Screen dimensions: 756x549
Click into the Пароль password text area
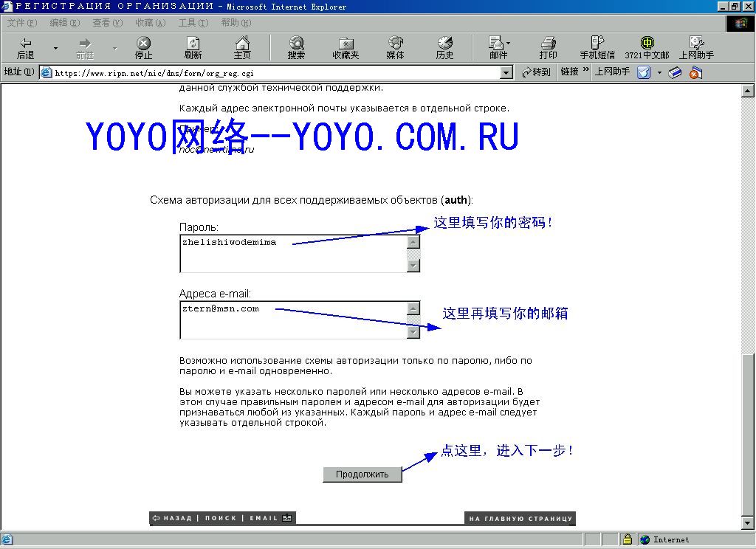tap(294, 254)
